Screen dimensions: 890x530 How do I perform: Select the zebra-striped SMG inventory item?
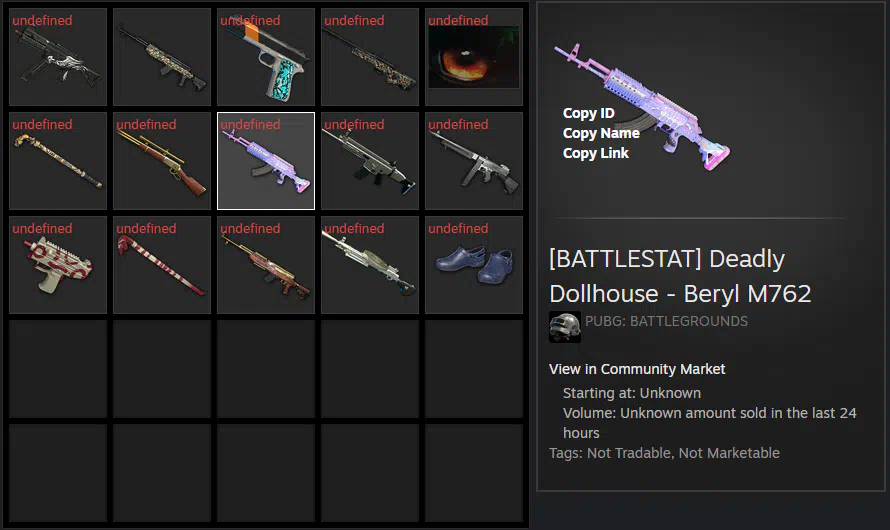(58, 57)
